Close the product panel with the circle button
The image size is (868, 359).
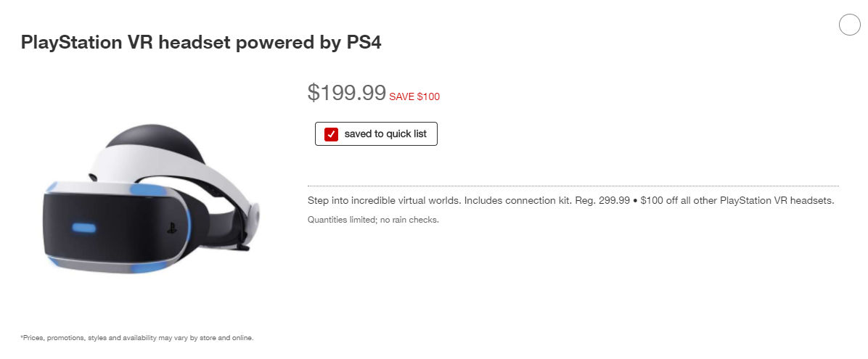[x=849, y=25]
